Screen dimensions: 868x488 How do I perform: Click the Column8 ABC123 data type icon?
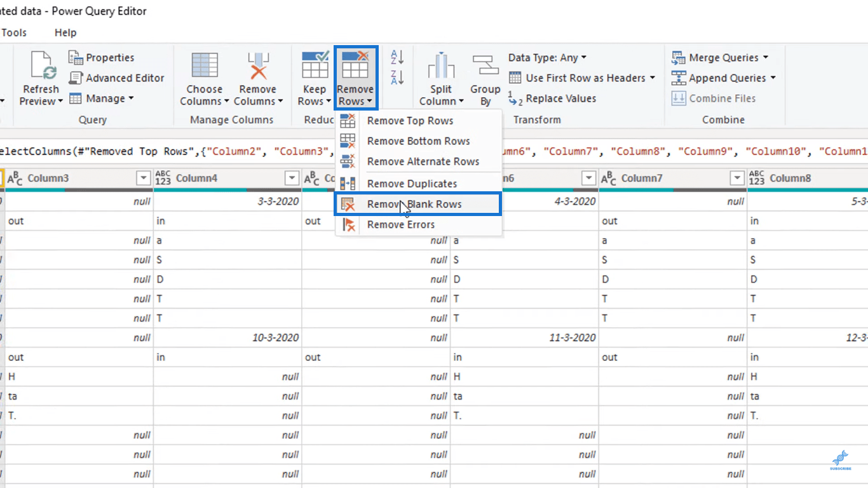[x=757, y=179]
